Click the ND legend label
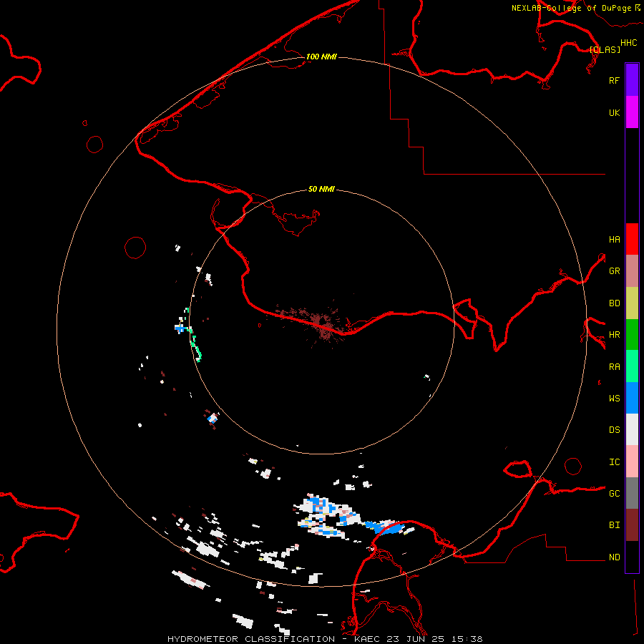 pyautogui.click(x=614, y=557)
